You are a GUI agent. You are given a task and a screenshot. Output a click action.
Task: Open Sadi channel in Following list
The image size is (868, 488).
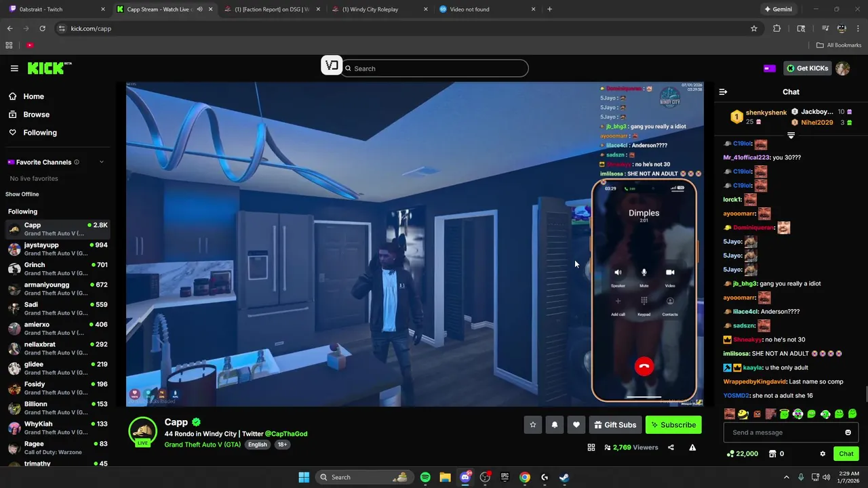pos(58,308)
